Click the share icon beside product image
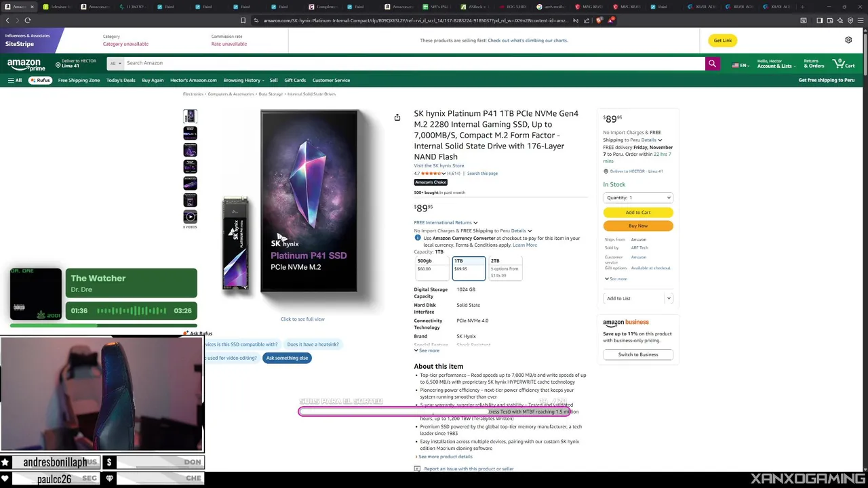The height and width of the screenshot is (488, 868). click(x=397, y=117)
